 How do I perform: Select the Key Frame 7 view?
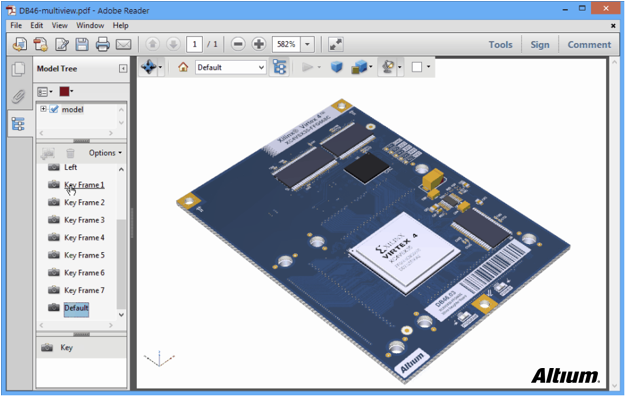tap(84, 290)
